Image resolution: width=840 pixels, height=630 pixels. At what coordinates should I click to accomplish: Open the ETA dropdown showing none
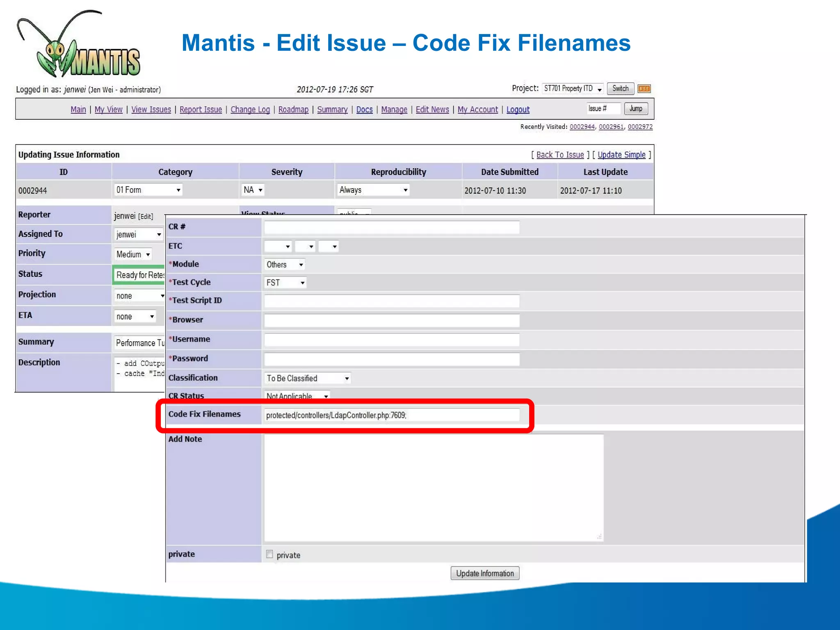tap(135, 317)
